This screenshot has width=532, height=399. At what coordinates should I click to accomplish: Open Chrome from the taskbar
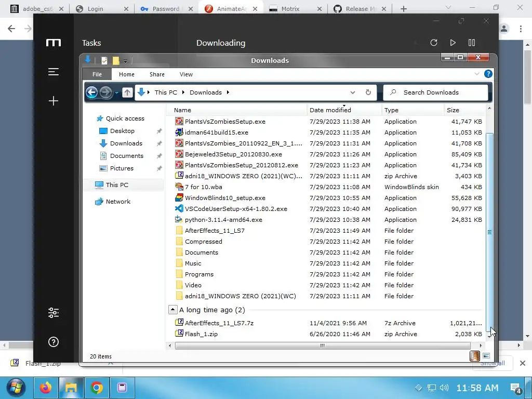pyautogui.click(x=97, y=388)
